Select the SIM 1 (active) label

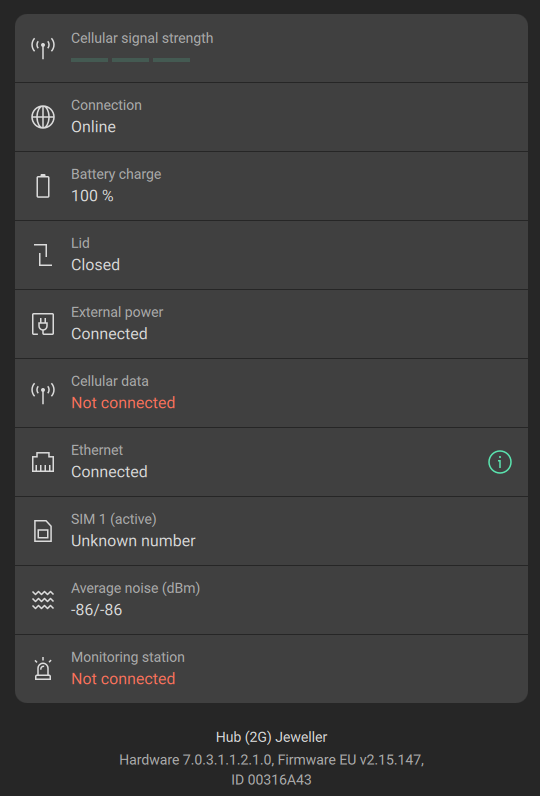pos(114,519)
